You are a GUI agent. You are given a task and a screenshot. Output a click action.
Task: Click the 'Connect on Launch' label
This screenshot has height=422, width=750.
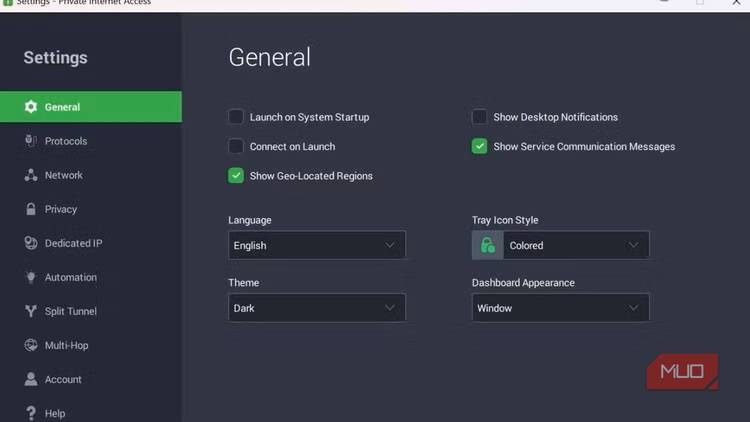coord(292,146)
